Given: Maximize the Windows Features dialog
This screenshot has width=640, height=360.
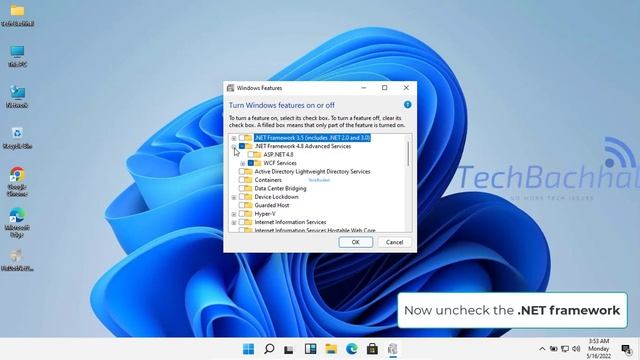Looking at the screenshot, I should point(384,88).
